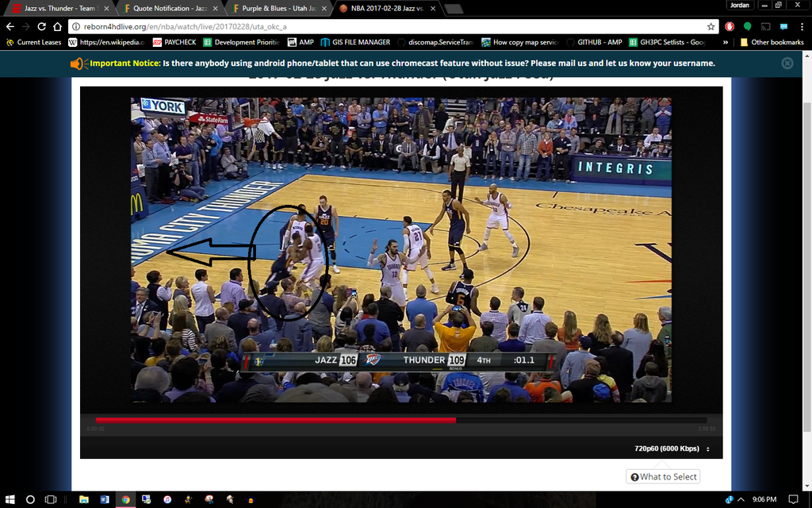812x508 pixels.
Task: Open Task View on the taskbar
Action: (x=50, y=500)
